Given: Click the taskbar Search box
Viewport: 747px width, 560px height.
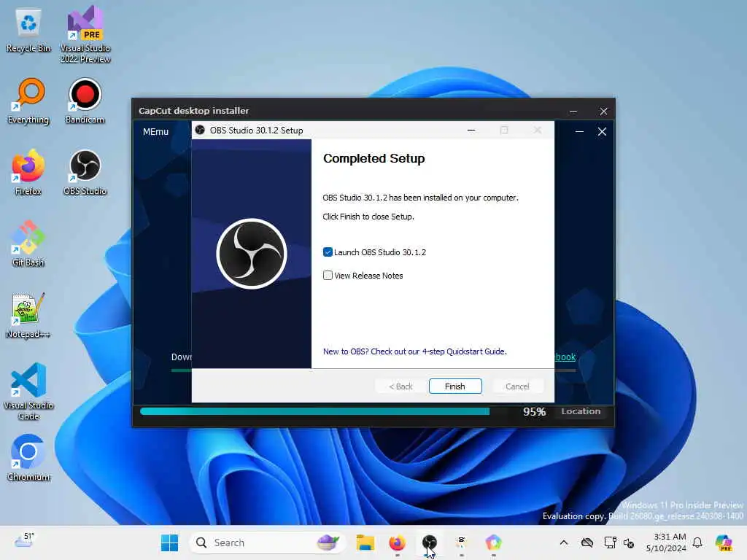Looking at the screenshot, I should point(267,542).
